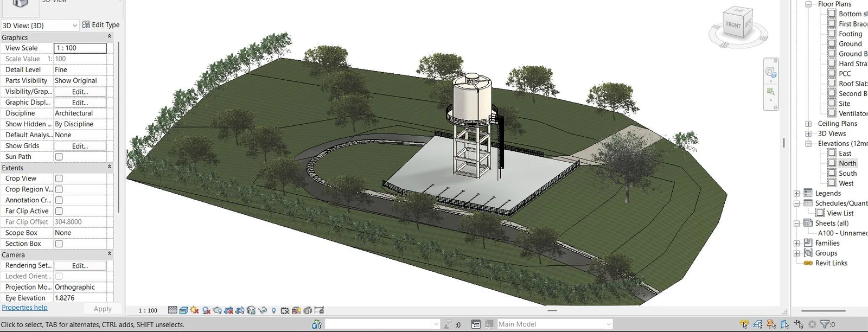Open steering wheel options dropdown arrow
Screen dimensions: 868x332
[x=771, y=81]
